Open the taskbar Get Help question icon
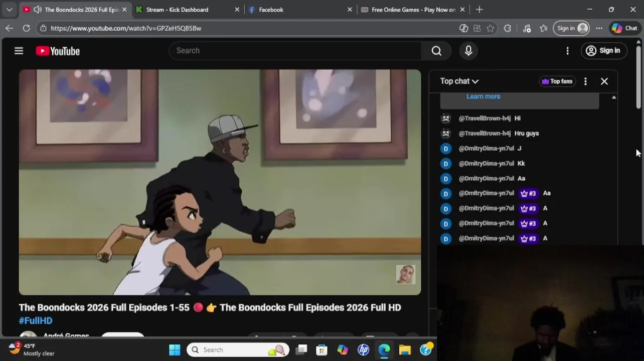This screenshot has height=361, width=644. tap(426, 349)
